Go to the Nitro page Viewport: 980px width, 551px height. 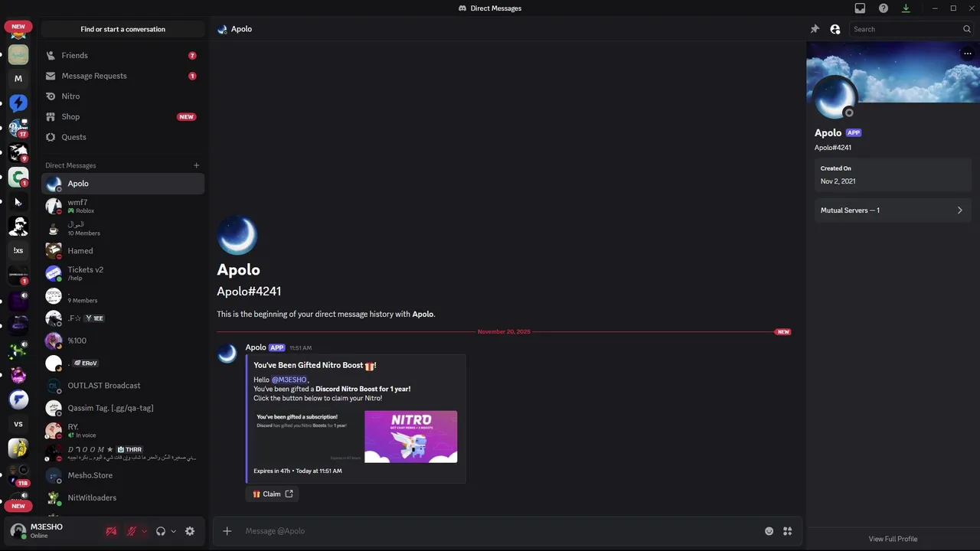click(x=122, y=96)
